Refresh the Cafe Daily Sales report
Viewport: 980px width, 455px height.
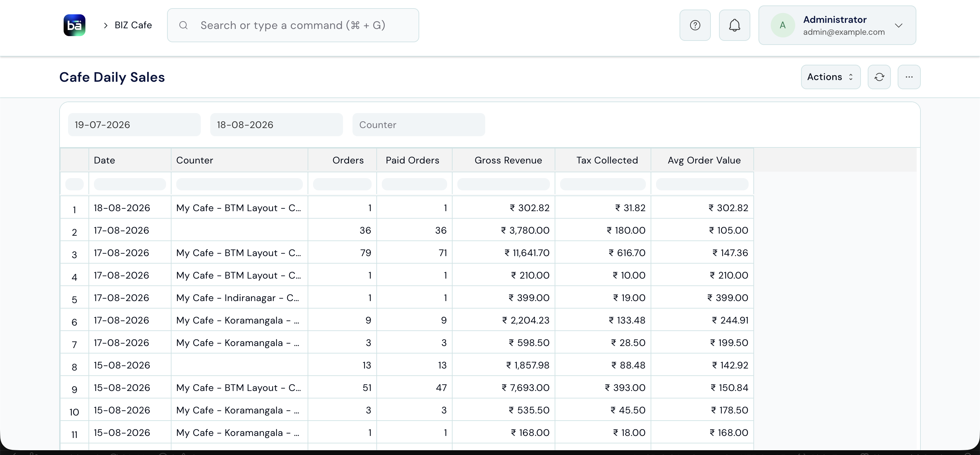(x=879, y=77)
